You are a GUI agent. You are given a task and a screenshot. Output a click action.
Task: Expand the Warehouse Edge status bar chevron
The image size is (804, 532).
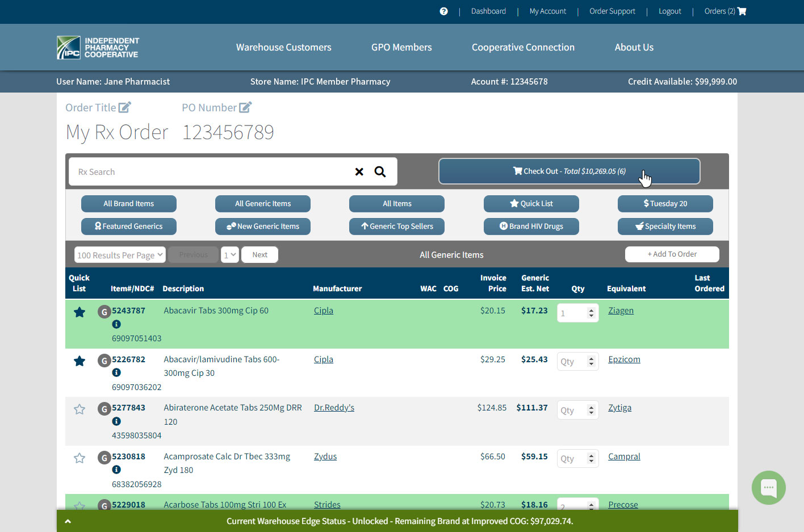[x=68, y=521]
